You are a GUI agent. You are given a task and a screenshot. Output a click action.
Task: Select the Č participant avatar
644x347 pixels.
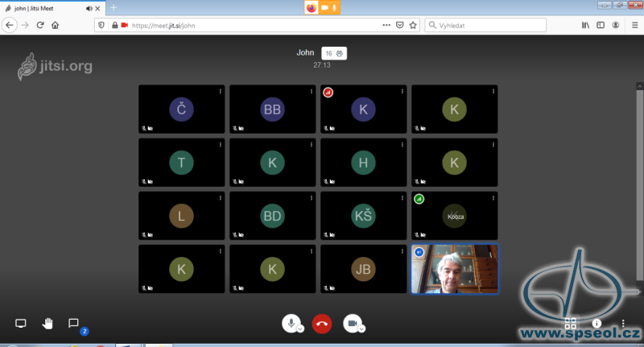click(181, 109)
